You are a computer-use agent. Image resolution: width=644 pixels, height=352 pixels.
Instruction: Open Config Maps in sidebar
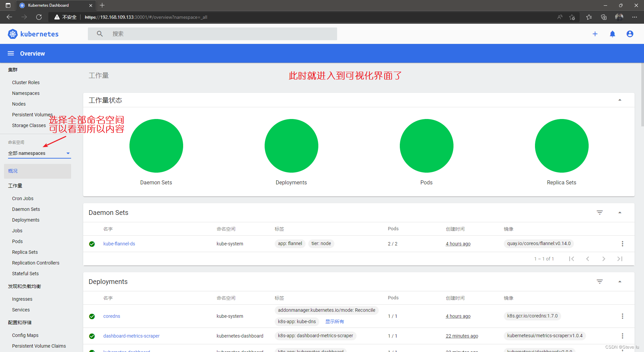tap(25, 335)
